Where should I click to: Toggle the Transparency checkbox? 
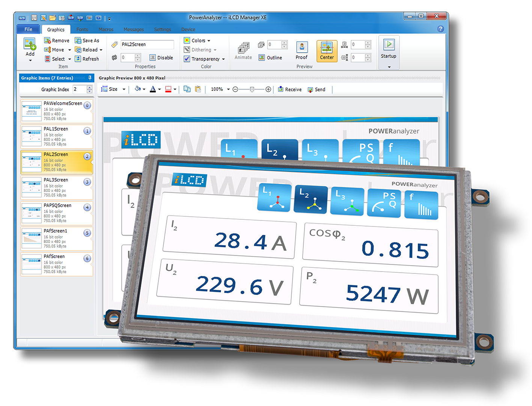click(x=187, y=59)
